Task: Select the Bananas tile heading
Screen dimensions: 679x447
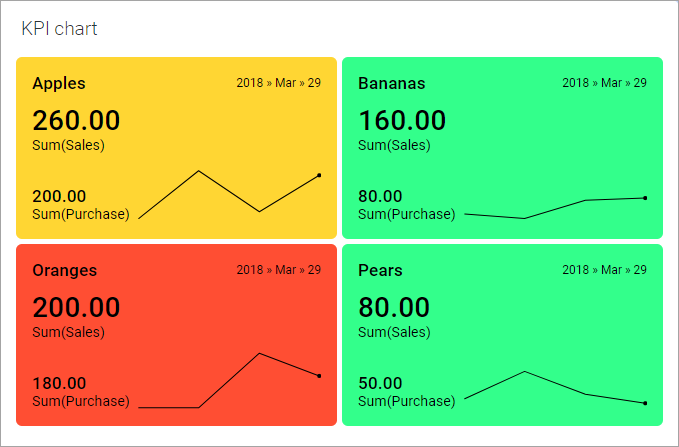Action: tap(391, 83)
